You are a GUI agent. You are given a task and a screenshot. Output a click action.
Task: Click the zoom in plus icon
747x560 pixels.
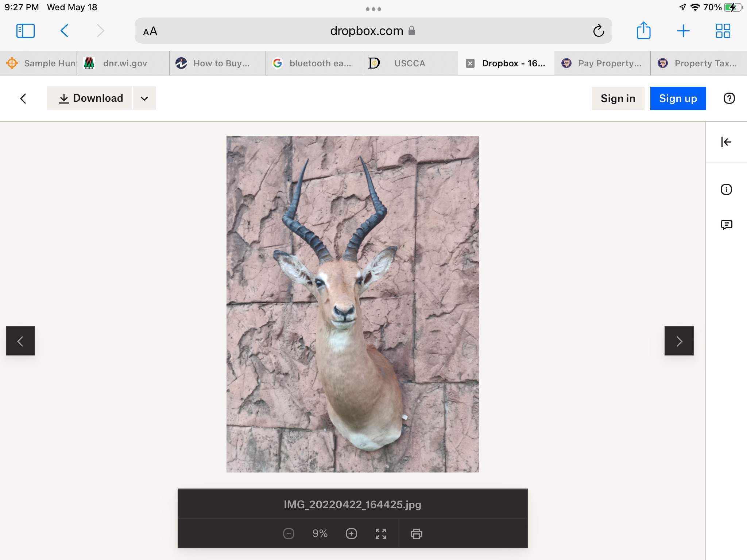(351, 534)
